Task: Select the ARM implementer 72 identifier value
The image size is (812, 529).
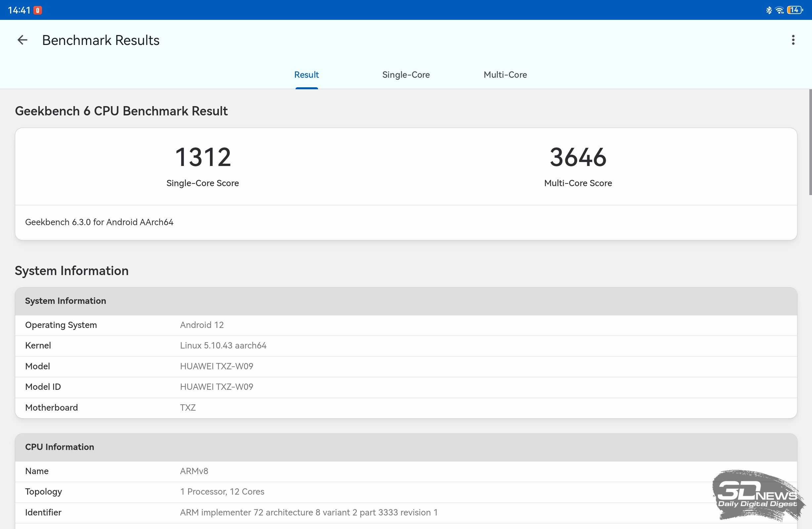Action: 309,512
